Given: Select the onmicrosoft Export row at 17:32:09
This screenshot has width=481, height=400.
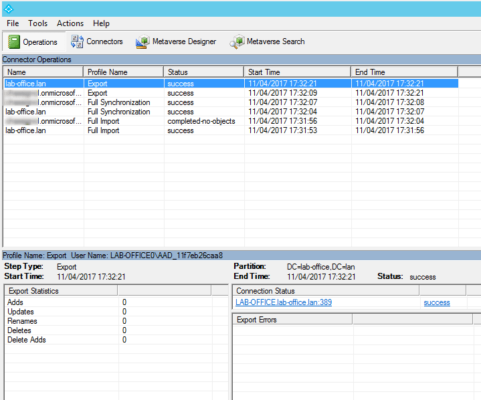Looking at the screenshot, I should click(231, 93).
